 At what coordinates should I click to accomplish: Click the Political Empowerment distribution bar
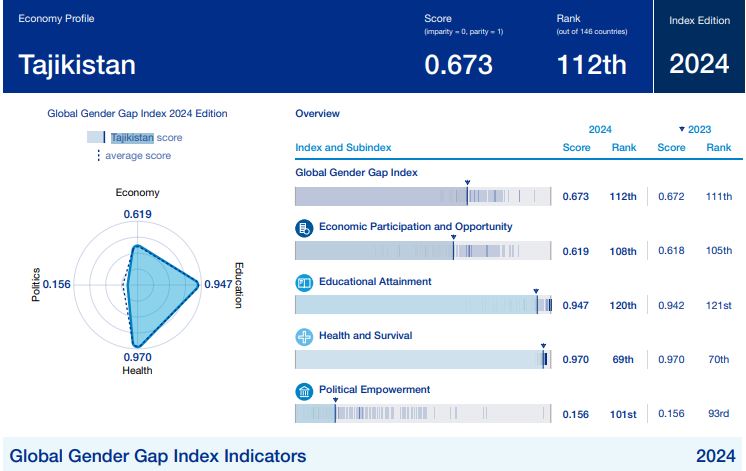coord(423,413)
